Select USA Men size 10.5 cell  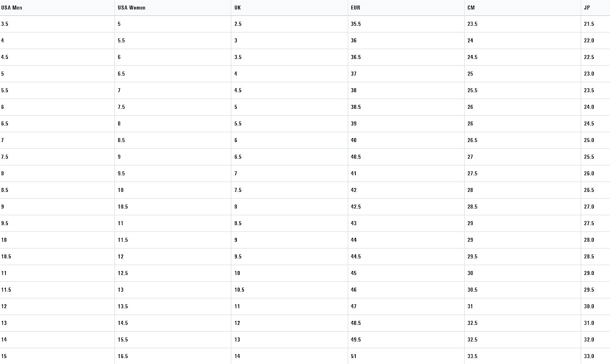click(57, 257)
